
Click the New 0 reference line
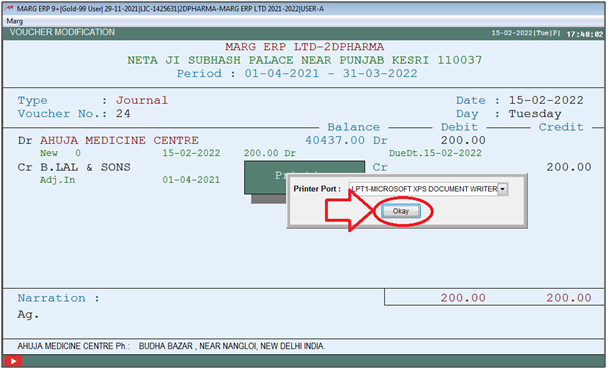tap(60, 153)
